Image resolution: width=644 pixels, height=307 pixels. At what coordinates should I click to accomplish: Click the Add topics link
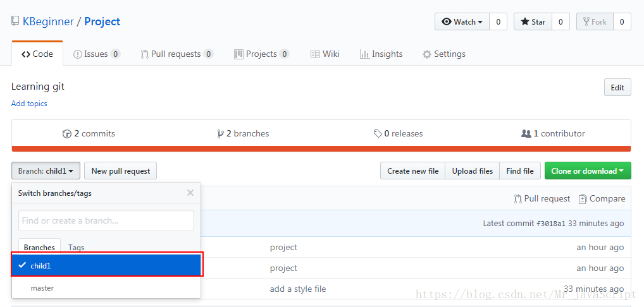click(29, 104)
